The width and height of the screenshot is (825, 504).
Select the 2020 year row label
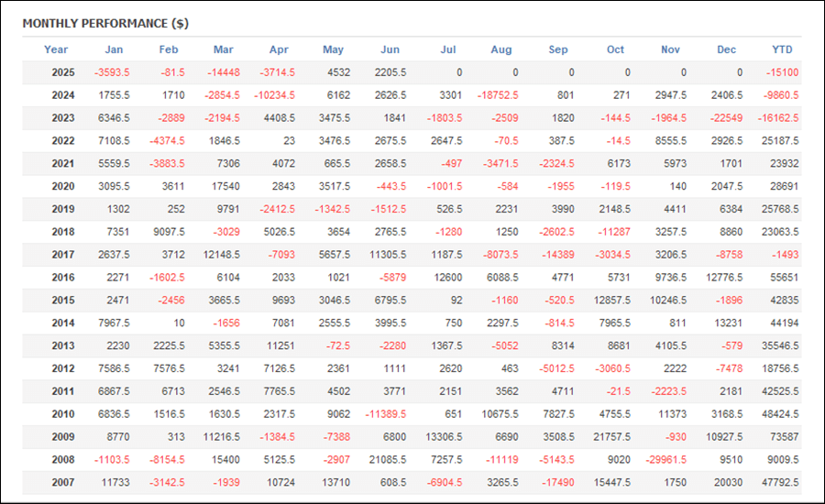(63, 186)
